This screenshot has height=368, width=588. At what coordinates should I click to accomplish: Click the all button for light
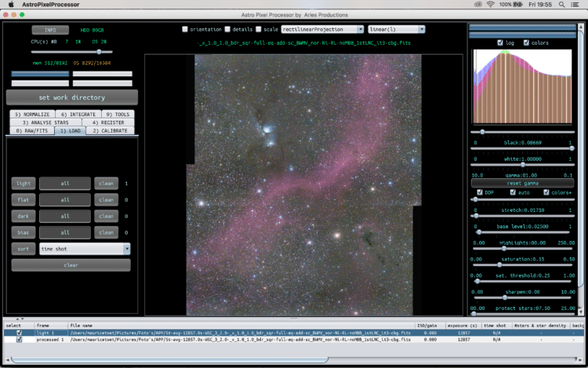[65, 184]
